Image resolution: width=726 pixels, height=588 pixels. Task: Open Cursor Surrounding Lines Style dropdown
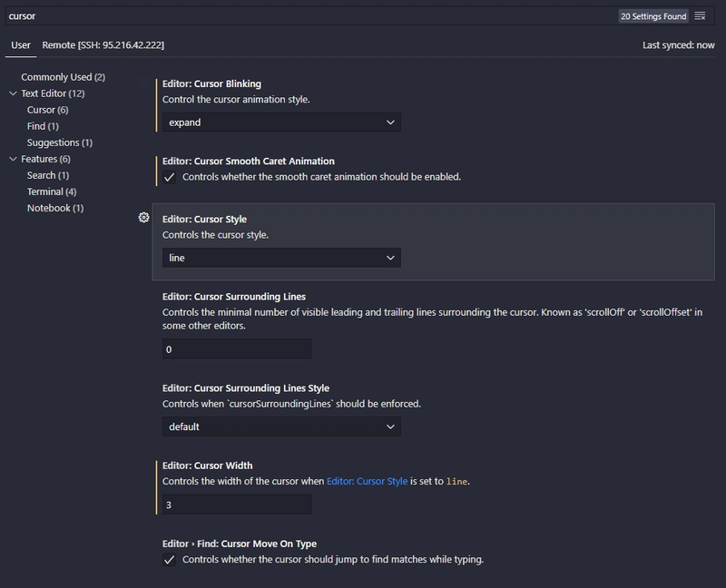pyautogui.click(x=281, y=426)
